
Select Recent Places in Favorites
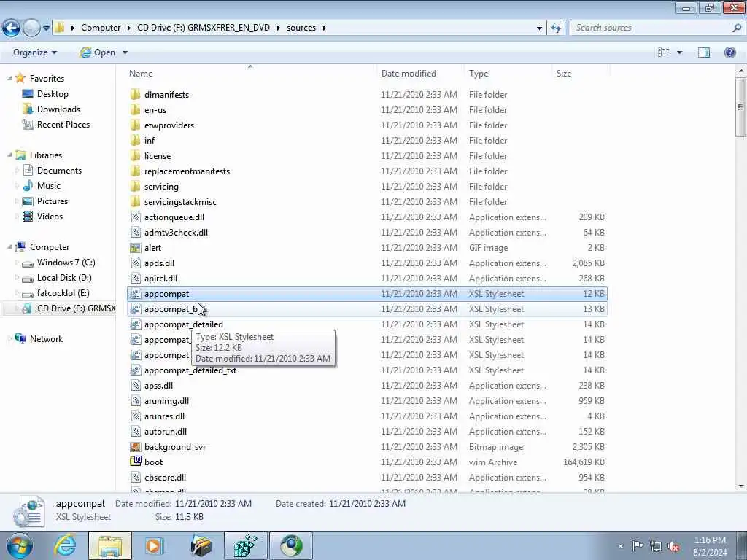click(63, 124)
